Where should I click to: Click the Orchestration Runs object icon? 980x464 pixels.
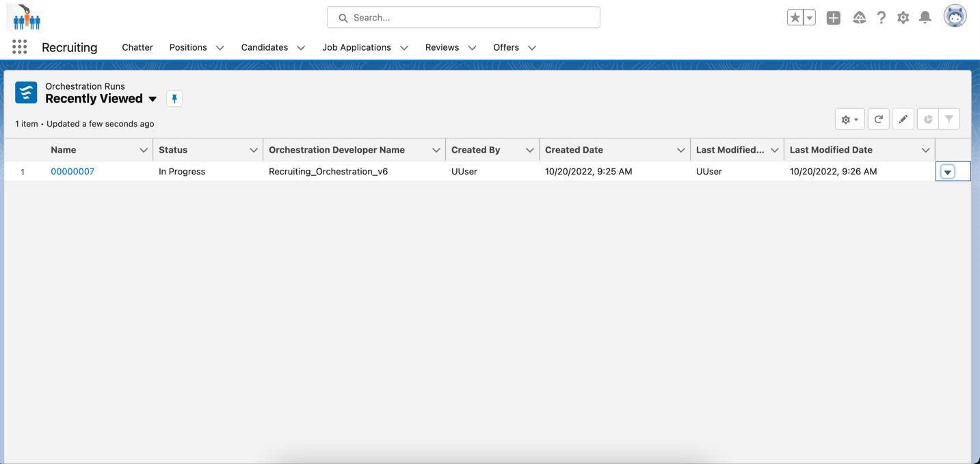(x=26, y=92)
